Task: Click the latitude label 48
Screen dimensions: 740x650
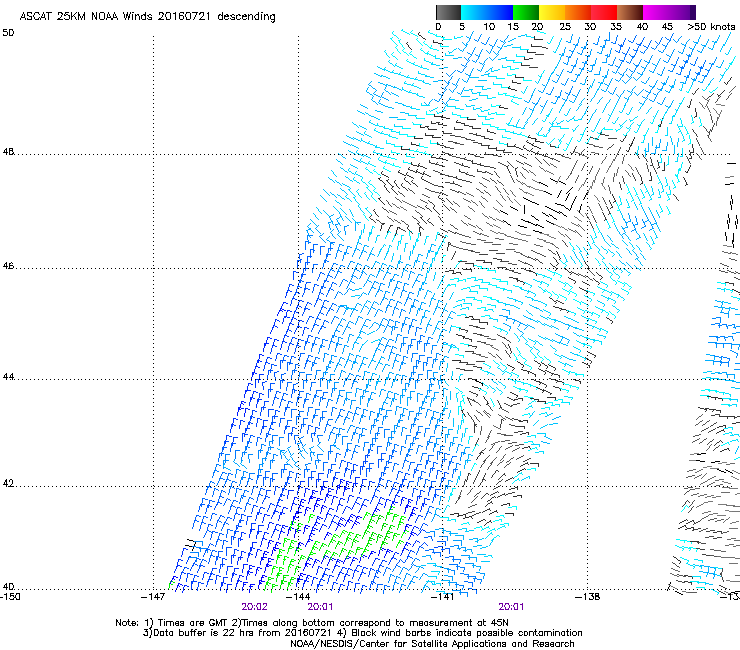Action: (x=8, y=152)
